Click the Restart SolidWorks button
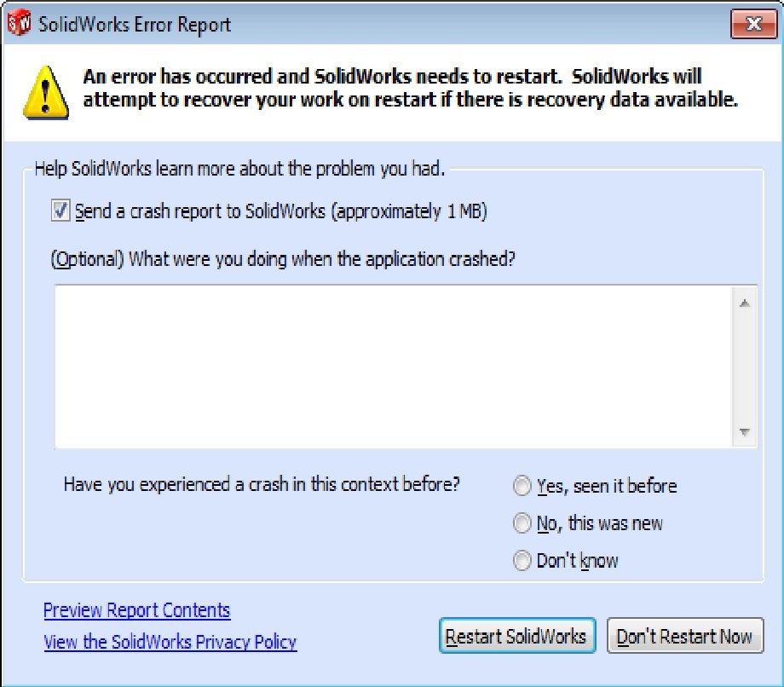The width and height of the screenshot is (784, 687). click(517, 636)
